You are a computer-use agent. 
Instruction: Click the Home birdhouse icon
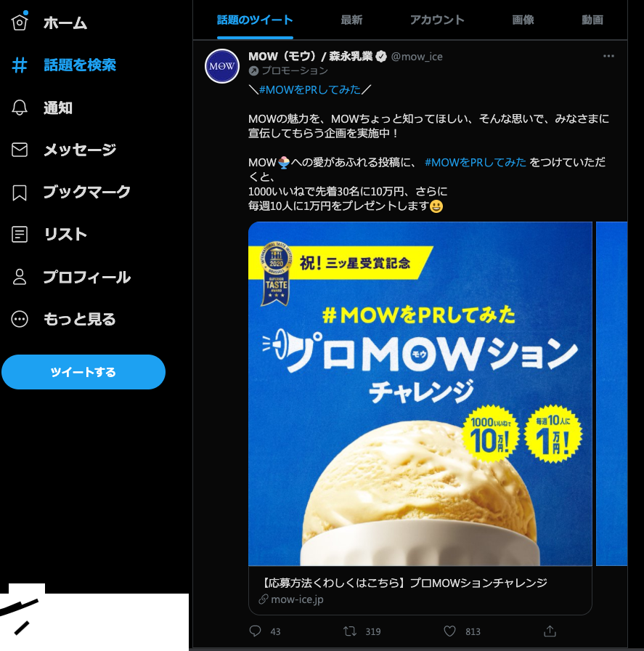[20, 22]
